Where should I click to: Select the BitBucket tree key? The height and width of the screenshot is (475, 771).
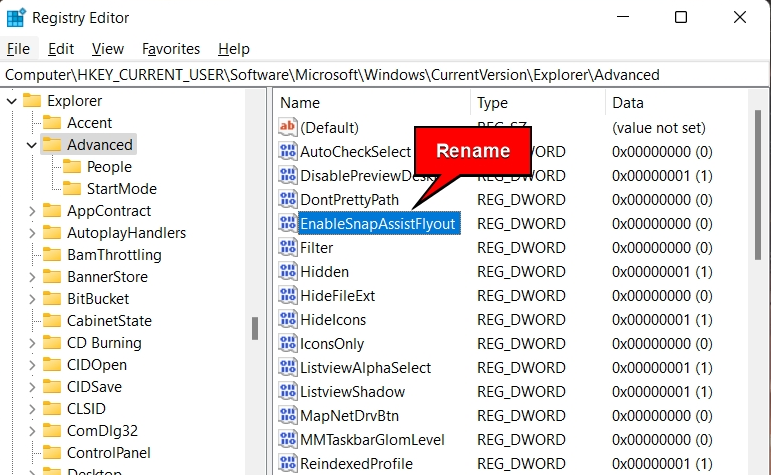[x=98, y=299]
